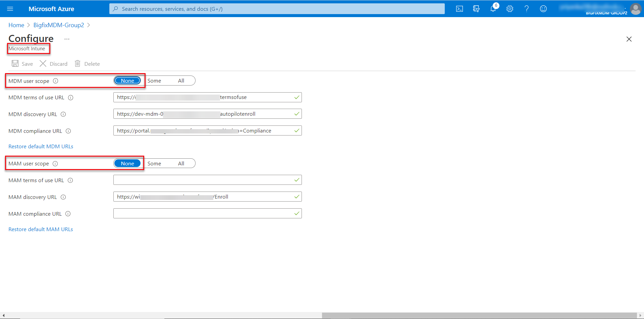Set MDM user scope to None

(x=127, y=81)
